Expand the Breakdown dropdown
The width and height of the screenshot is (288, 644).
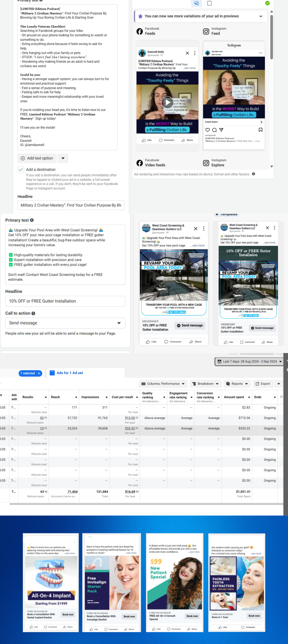coord(205,384)
